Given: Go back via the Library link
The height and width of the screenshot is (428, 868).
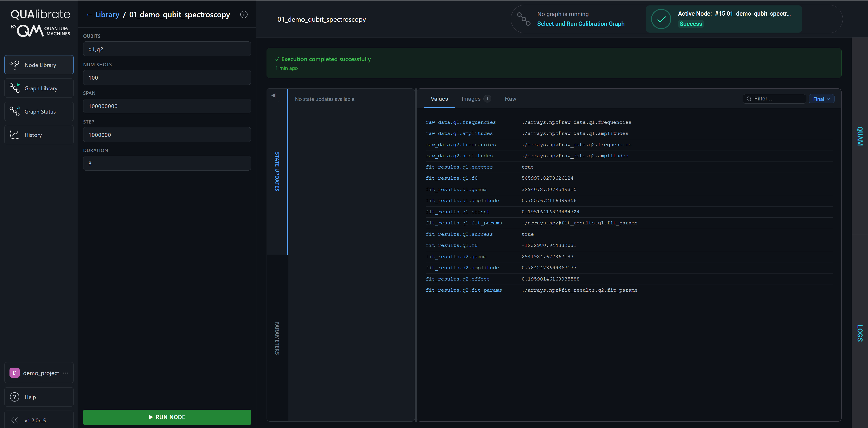Looking at the screenshot, I should pyautogui.click(x=103, y=14).
